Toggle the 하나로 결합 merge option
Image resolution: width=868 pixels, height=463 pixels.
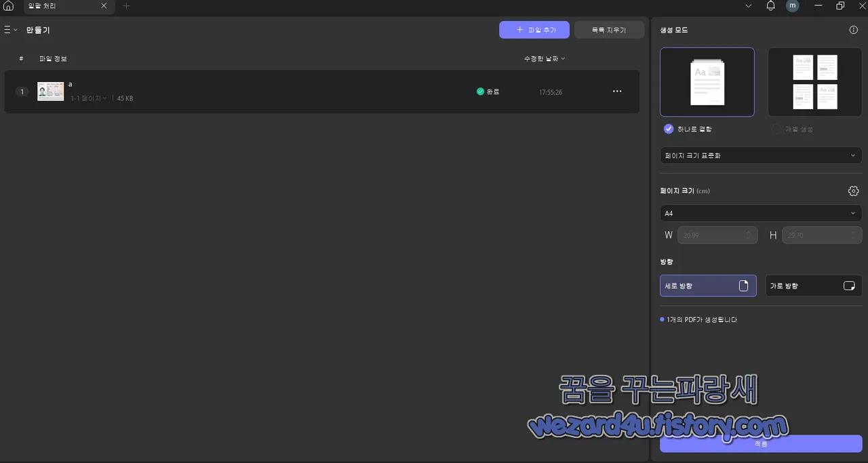tap(668, 129)
